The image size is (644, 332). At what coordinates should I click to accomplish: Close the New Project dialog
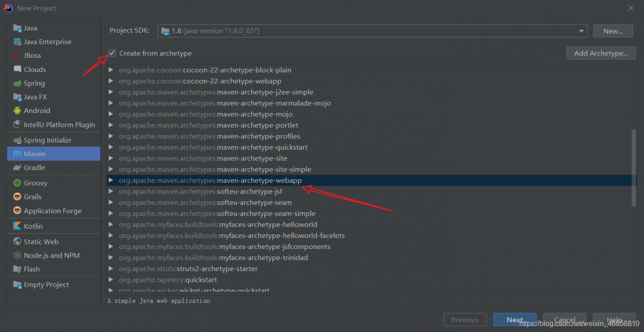point(631,8)
